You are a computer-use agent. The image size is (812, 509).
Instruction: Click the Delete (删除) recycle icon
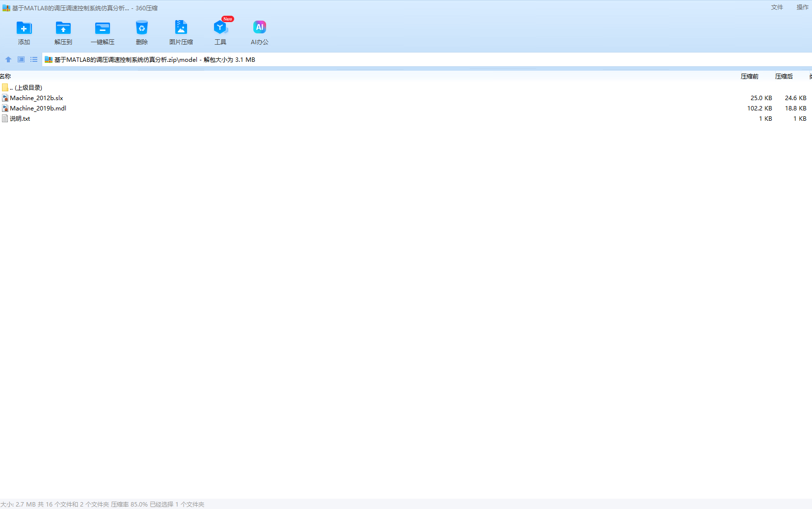click(x=141, y=28)
